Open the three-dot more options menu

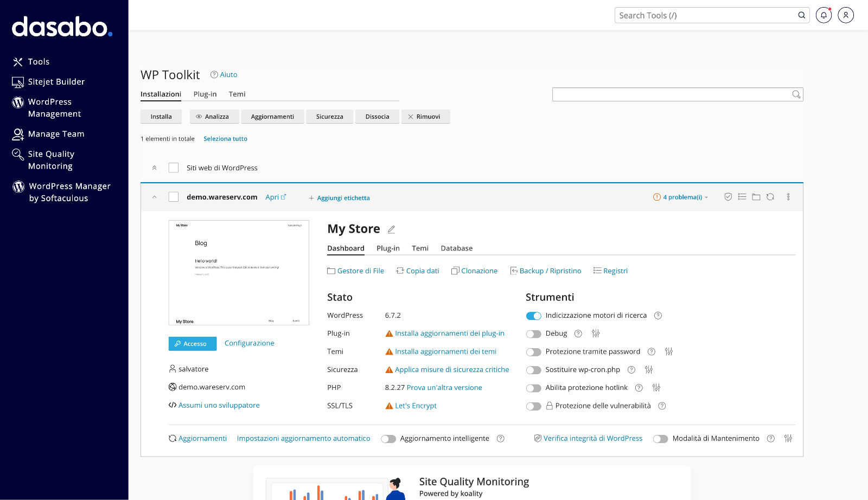click(x=788, y=197)
